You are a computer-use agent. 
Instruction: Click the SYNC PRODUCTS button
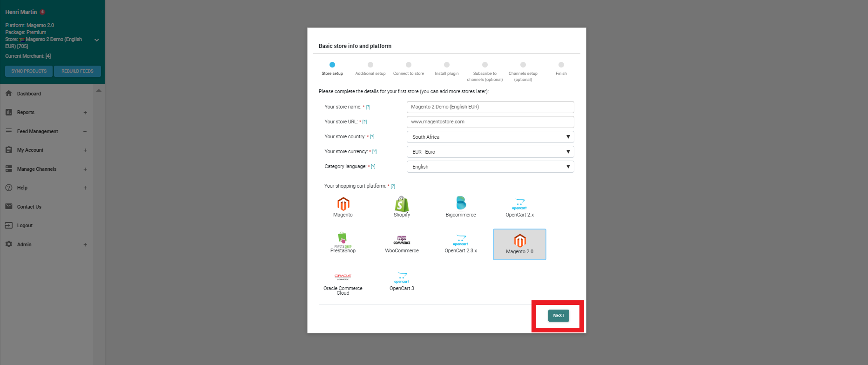click(x=29, y=71)
